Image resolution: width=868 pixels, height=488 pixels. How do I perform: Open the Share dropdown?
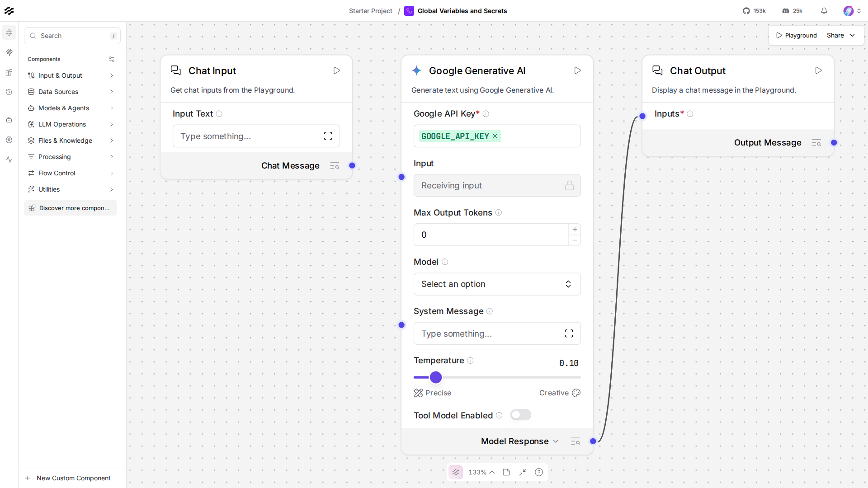coord(841,35)
